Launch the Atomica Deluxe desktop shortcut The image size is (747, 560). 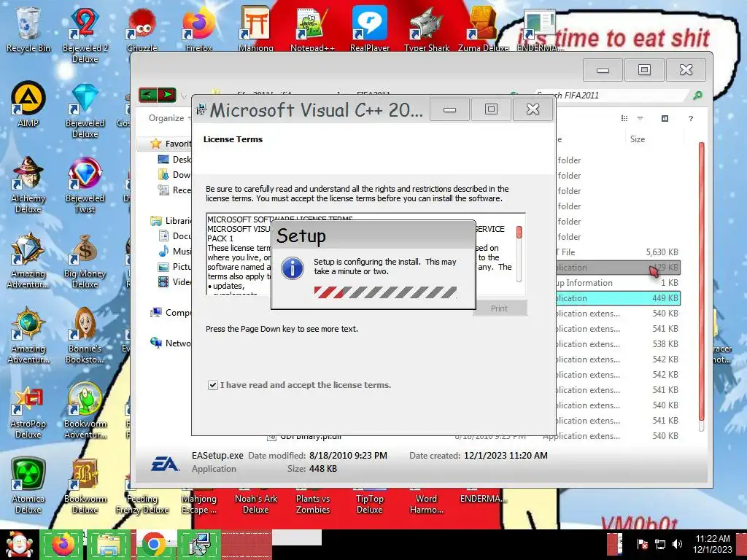pos(28,486)
